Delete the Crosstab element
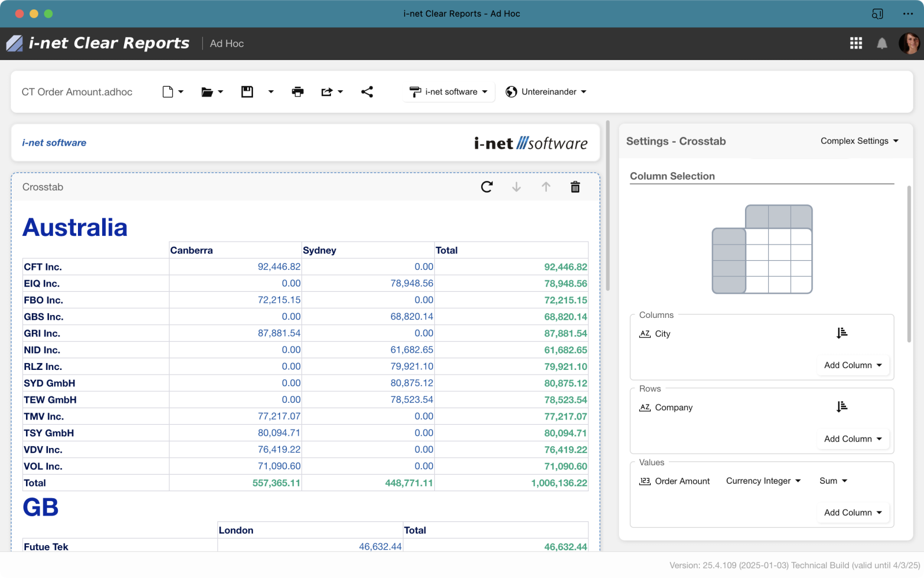The image size is (924, 578). pos(575,187)
